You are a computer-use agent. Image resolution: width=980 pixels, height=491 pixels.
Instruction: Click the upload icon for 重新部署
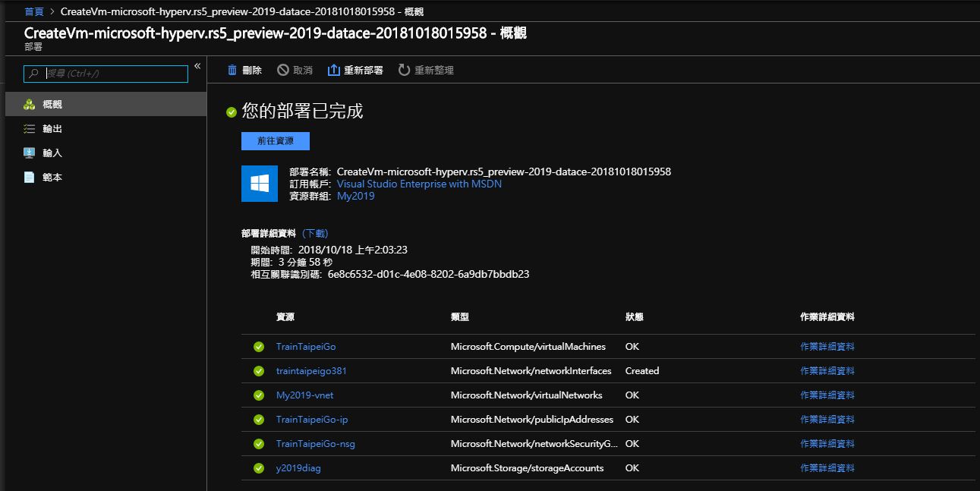pos(333,70)
